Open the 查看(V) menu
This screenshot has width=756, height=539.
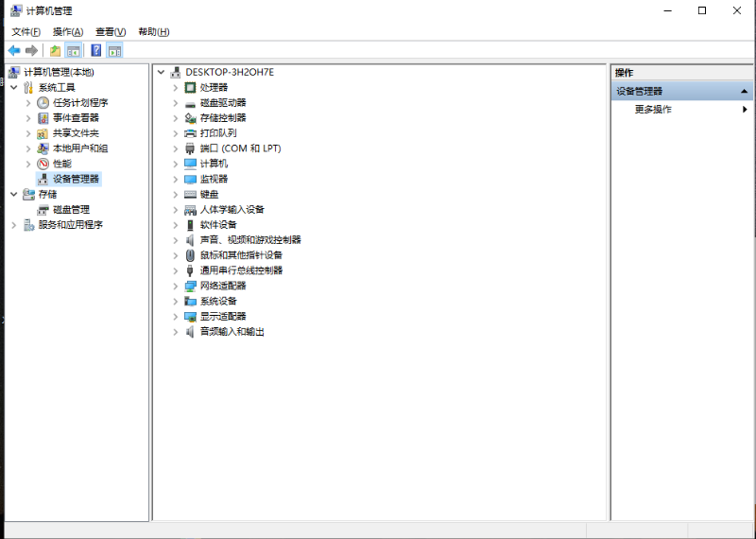[111, 32]
